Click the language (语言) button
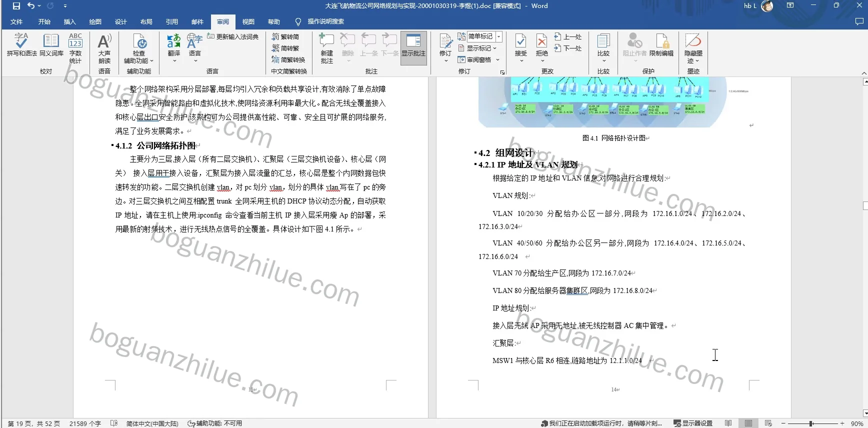This screenshot has width=868, height=428. point(194,44)
